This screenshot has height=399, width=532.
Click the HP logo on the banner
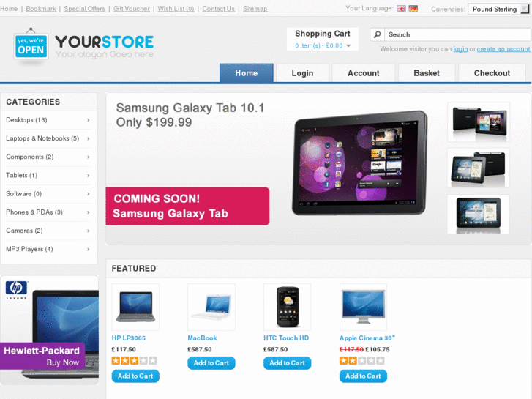pyautogui.click(x=16, y=290)
